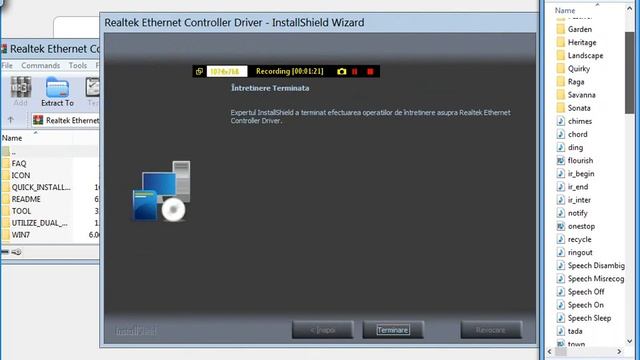The image size is (640, 360).
Task: Select the Garden folder in Explorer
Action: tap(580, 29)
